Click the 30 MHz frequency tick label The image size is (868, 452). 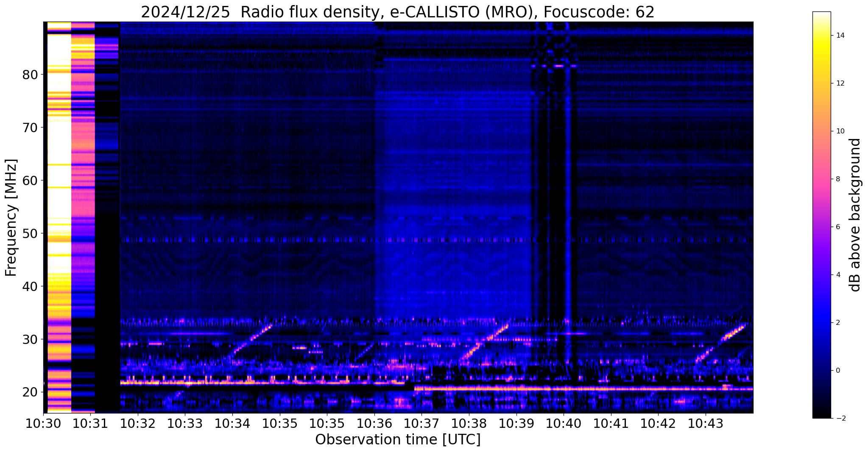tap(30, 339)
